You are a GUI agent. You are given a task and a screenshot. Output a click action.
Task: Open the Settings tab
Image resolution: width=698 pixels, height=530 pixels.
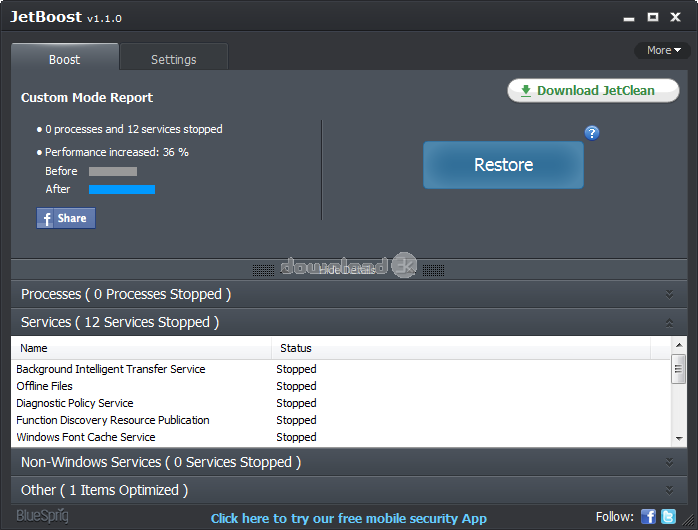click(x=174, y=57)
